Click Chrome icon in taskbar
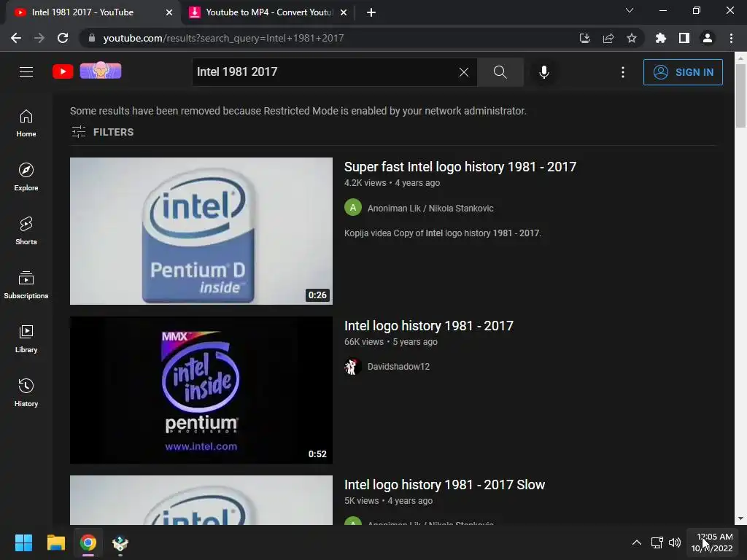The image size is (747, 560). coord(88,542)
